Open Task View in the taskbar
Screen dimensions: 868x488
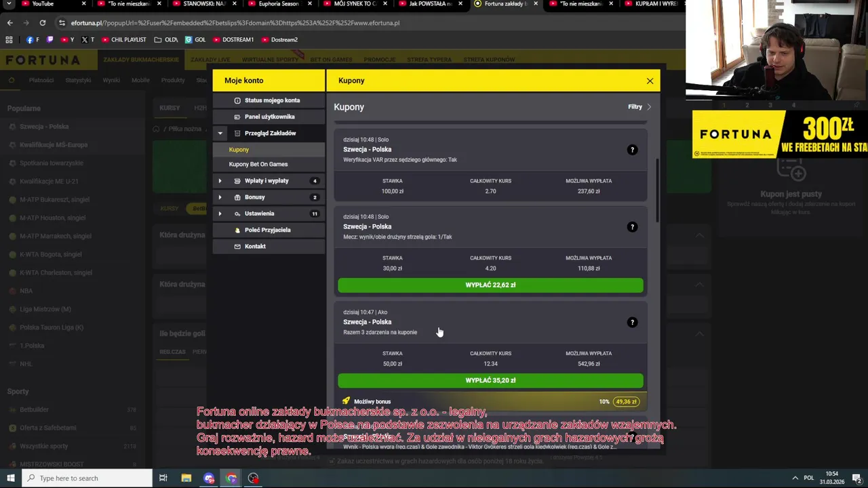(x=163, y=479)
